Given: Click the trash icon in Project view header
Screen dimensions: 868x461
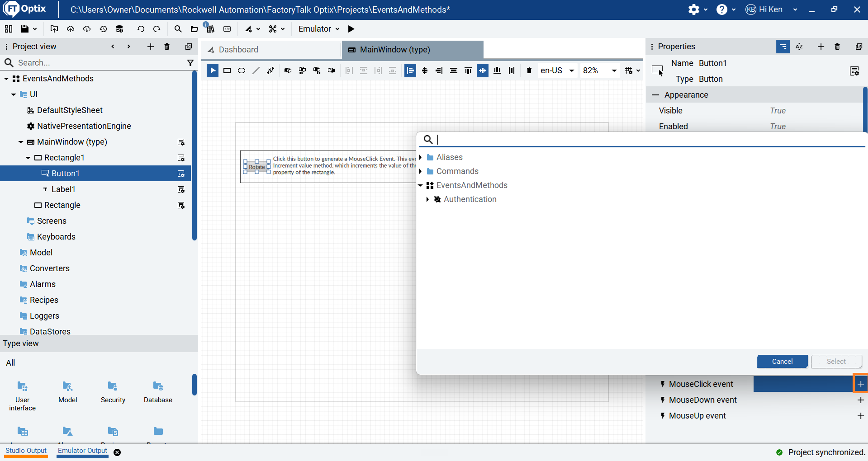Looking at the screenshot, I should 167,47.
